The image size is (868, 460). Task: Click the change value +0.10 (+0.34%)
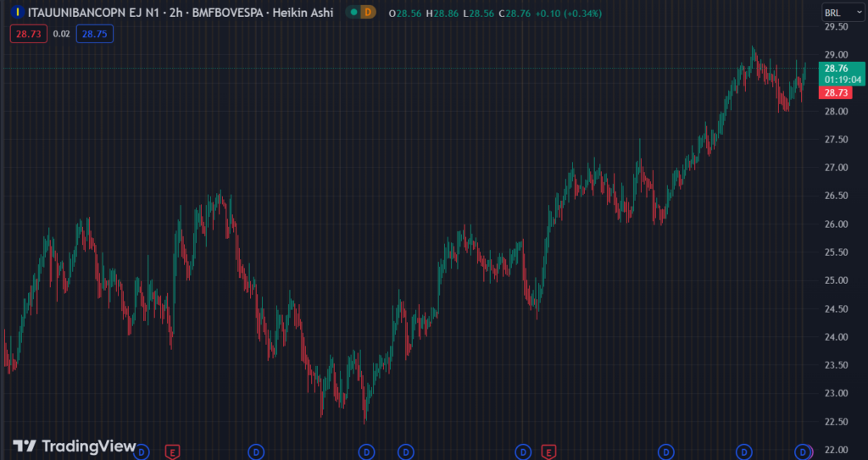click(569, 14)
